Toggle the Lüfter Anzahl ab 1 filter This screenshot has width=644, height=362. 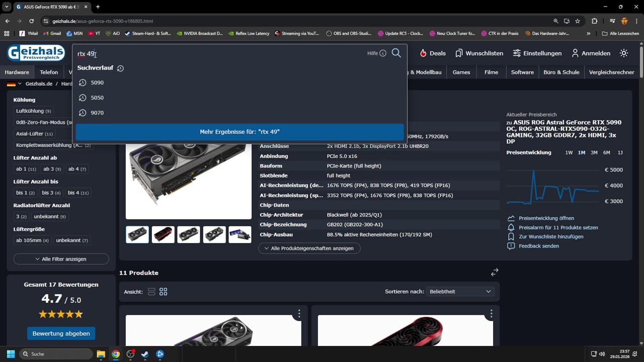(x=26, y=169)
